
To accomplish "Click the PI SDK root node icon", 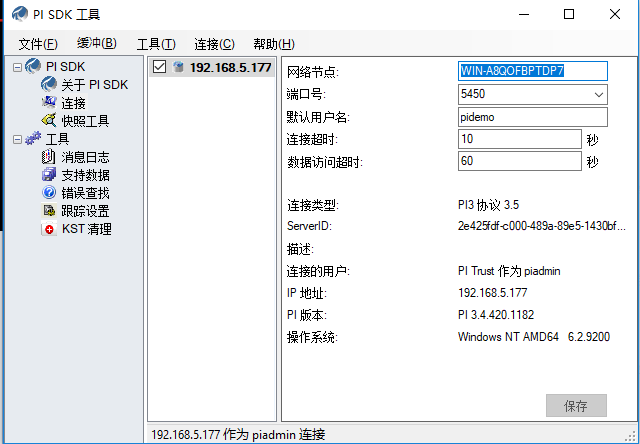I will pyautogui.click(x=33, y=66).
